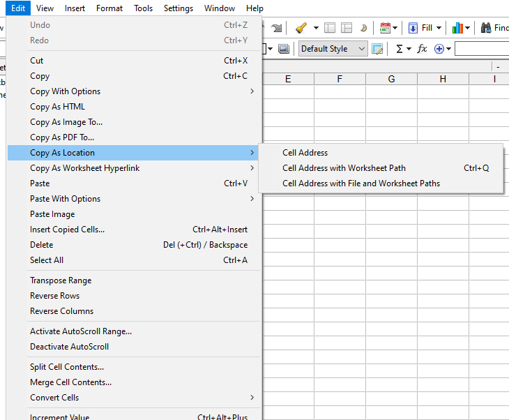Select Reverse Columns

coord(134,311)
